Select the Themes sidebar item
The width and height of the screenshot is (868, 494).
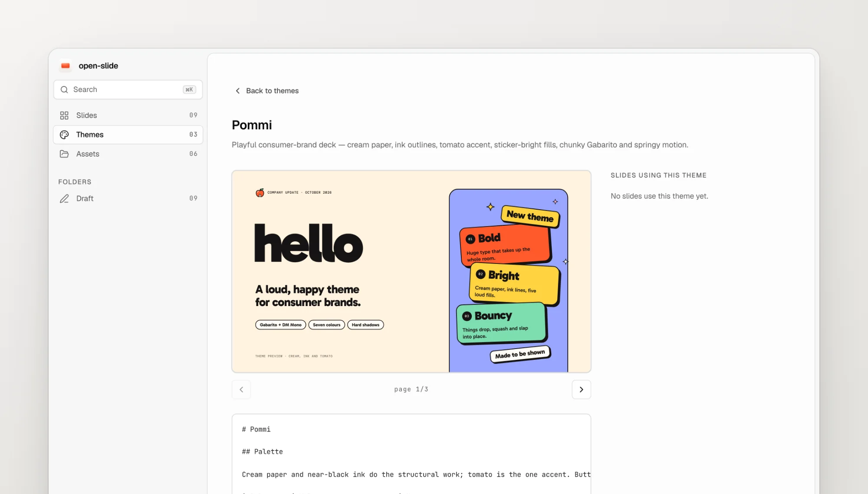(x=128, y=135)
